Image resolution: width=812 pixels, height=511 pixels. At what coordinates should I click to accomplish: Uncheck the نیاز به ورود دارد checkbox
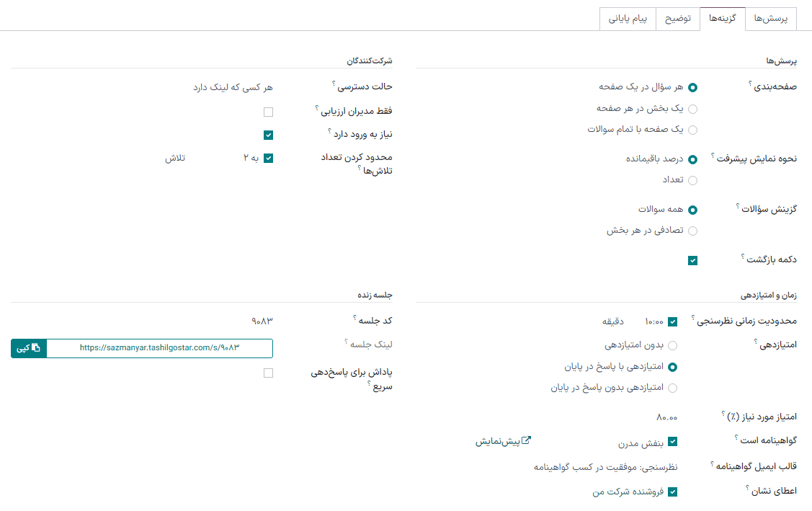tap(268, 135)
